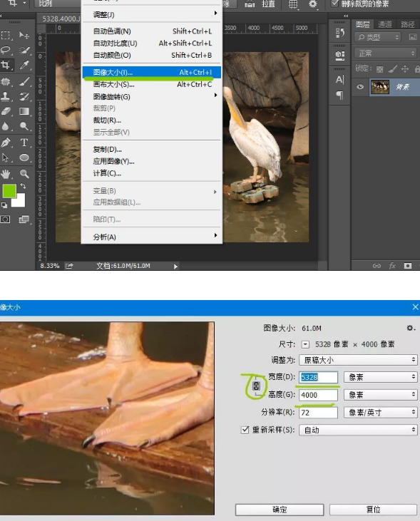Viewport: 420px width, 521px height.
Task: Select the Blur tool
Action: tap(6, 126)
